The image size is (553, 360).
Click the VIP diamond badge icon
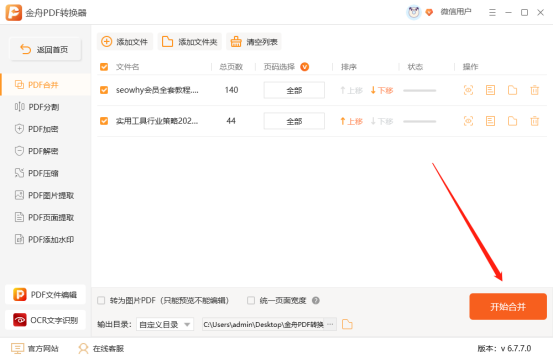coord(429,13)
